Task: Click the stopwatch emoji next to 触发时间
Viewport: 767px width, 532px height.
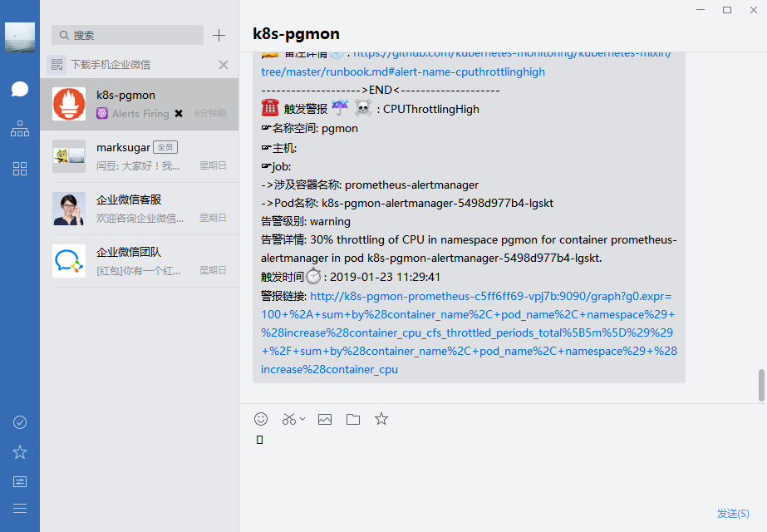Action: [313, 277]
